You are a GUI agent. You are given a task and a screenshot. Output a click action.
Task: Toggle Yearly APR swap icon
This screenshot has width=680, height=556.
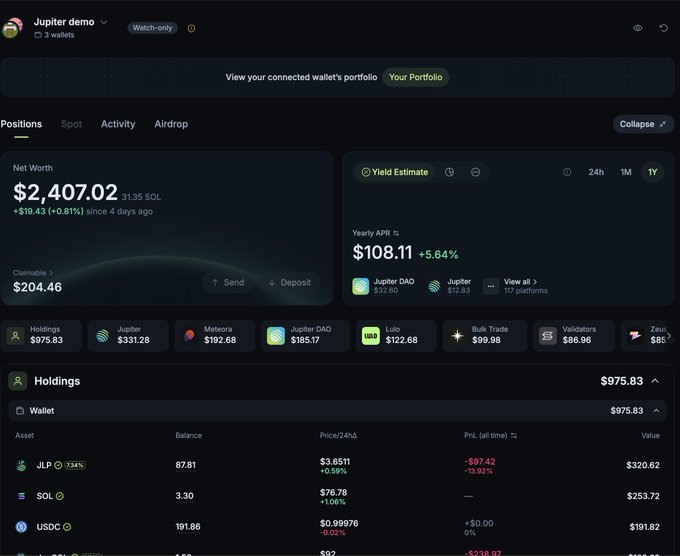(396, 233)
